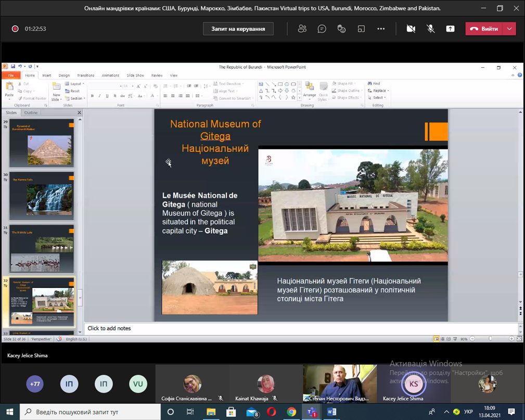
Task: Click the share content icon
Action: [450, 29]
